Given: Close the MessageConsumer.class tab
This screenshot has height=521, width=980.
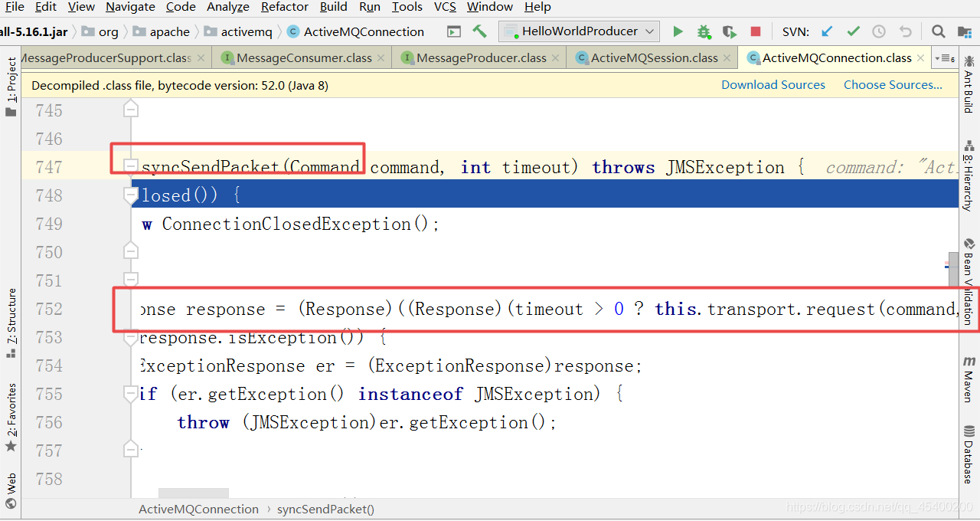Looking at the screenshot, I should (x=381, y=58).
